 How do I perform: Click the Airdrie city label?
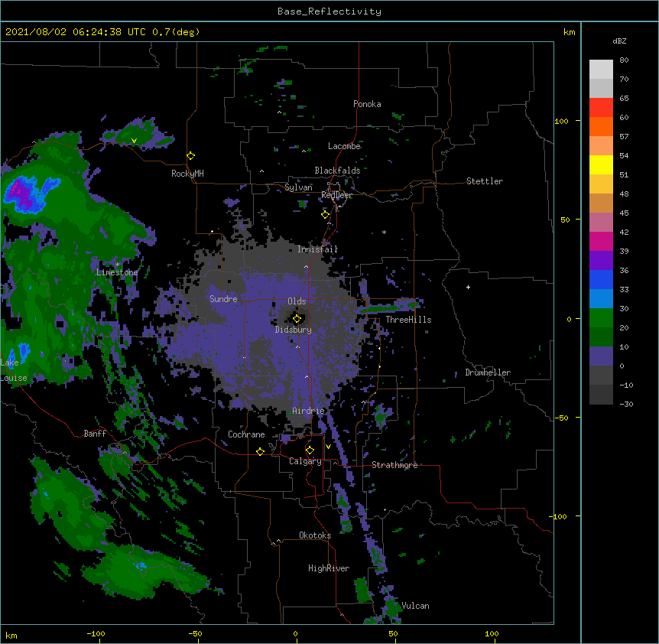pyautogui.click(x=308, y=411)
